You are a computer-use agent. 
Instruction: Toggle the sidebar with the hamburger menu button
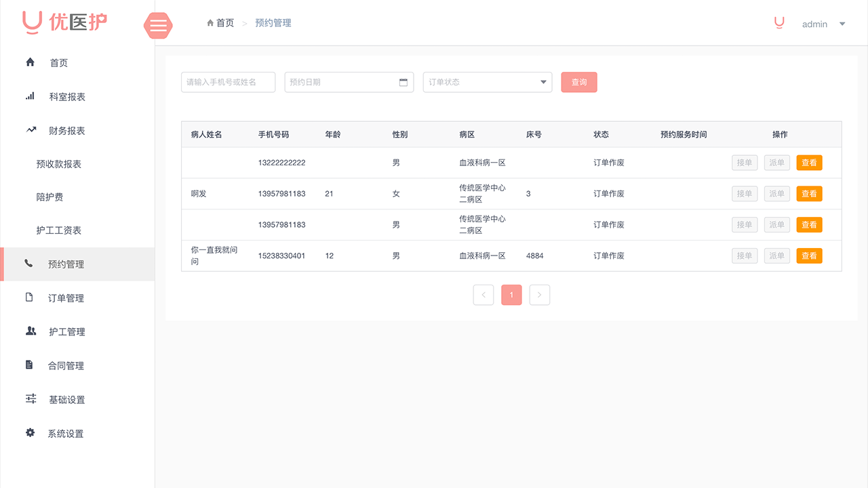(158, 26)
